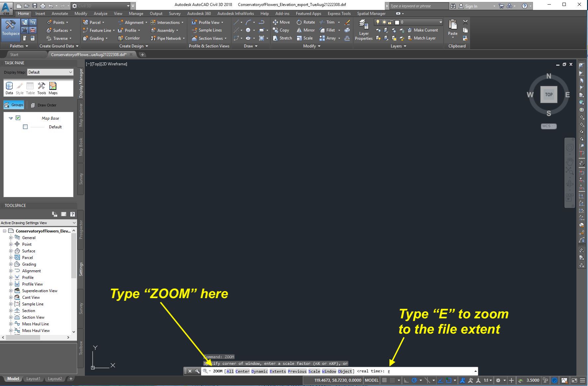Click the Sign In link
588x386 pixels.
click(471, 6)
